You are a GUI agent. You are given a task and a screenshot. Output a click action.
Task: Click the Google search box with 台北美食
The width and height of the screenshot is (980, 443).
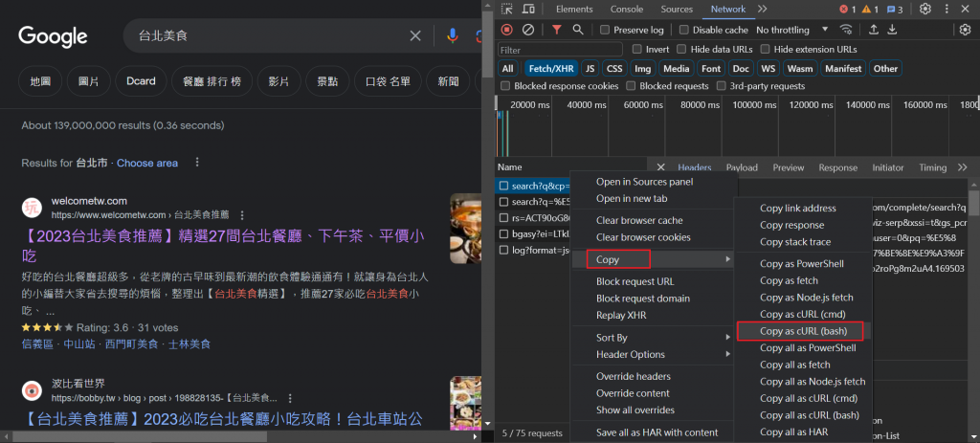point(269,36)
